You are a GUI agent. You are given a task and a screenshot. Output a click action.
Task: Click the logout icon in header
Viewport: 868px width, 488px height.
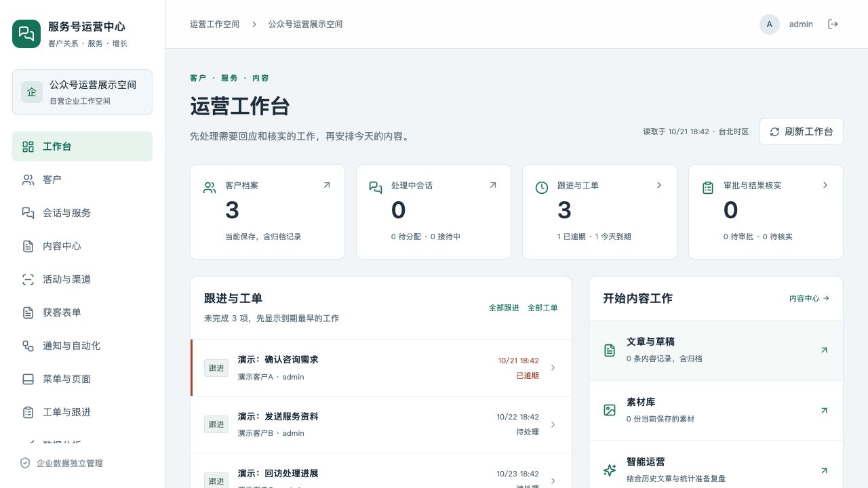(x=833, y=24)
